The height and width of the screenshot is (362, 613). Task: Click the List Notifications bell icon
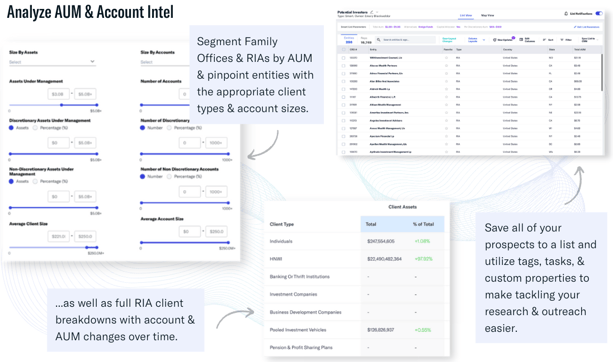566,14
